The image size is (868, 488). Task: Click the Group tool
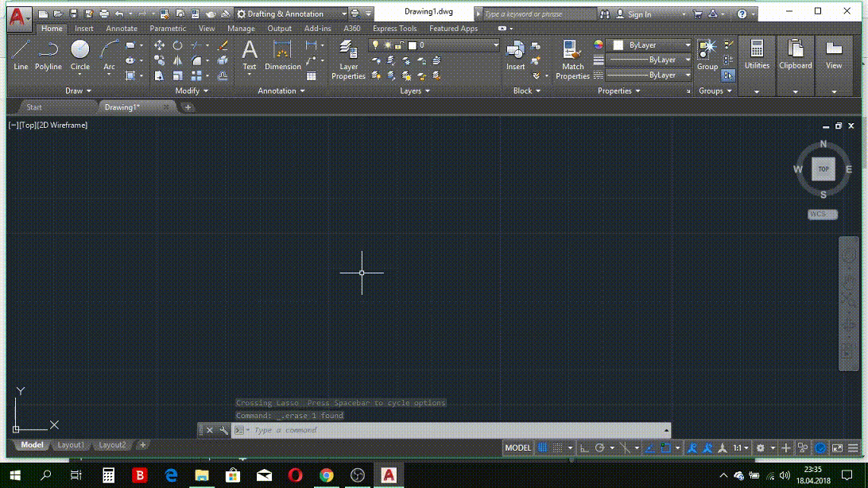707,55
